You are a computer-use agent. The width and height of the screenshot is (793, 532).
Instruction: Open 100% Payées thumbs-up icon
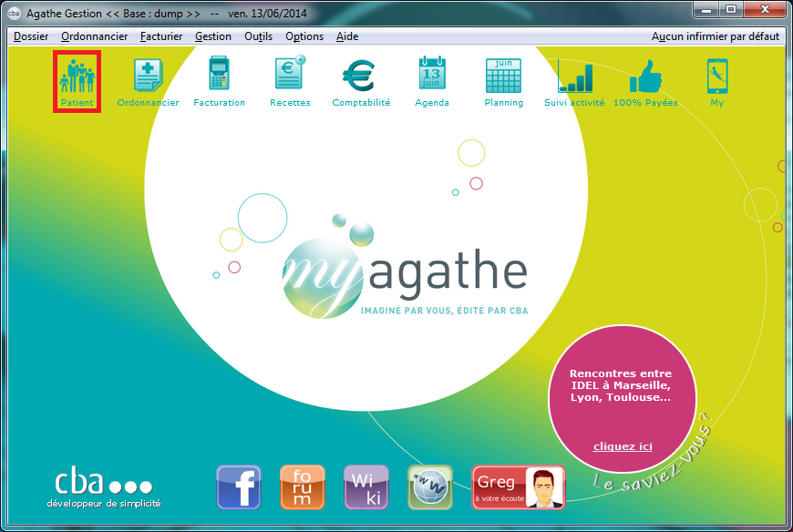645,77
